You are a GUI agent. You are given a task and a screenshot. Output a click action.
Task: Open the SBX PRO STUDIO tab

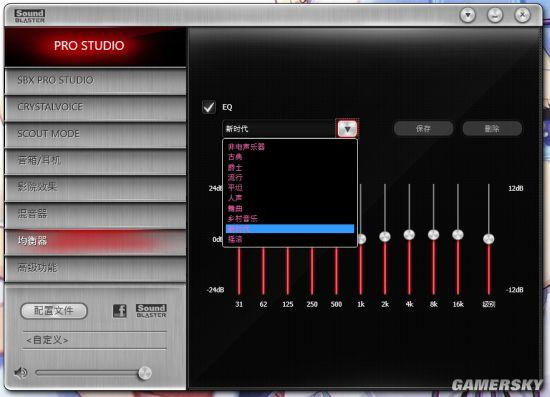pyautogui.click(x=95, y=81)
